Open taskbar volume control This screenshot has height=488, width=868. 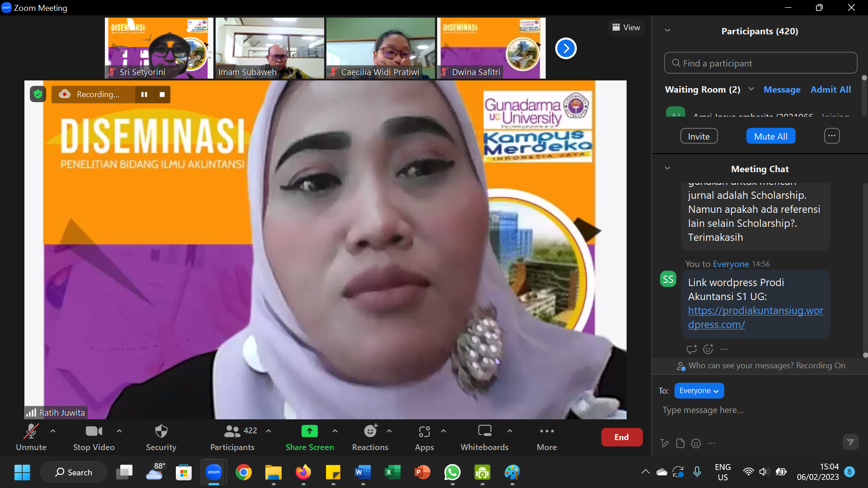(764, 472)
